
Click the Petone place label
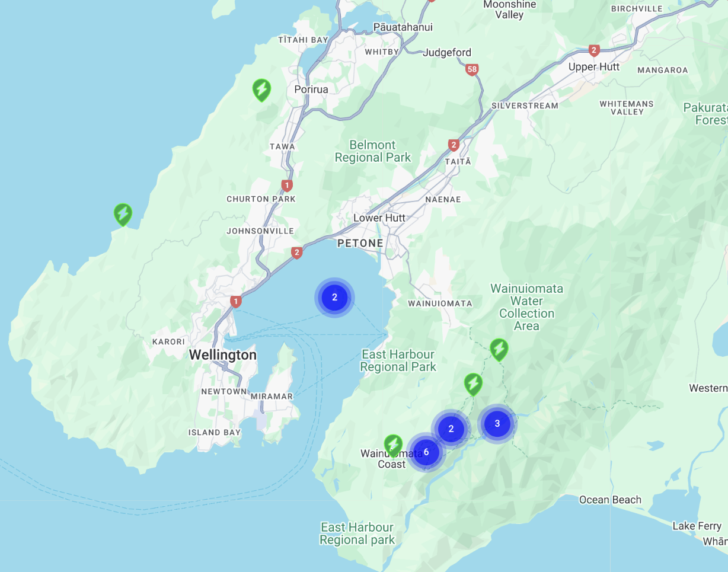(360, 243)
